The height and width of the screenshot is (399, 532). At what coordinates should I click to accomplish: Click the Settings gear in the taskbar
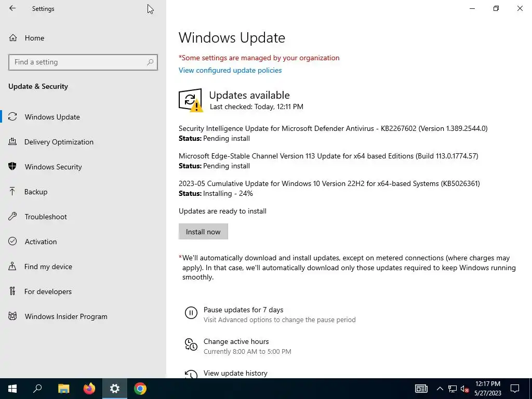tap(115, 389)
